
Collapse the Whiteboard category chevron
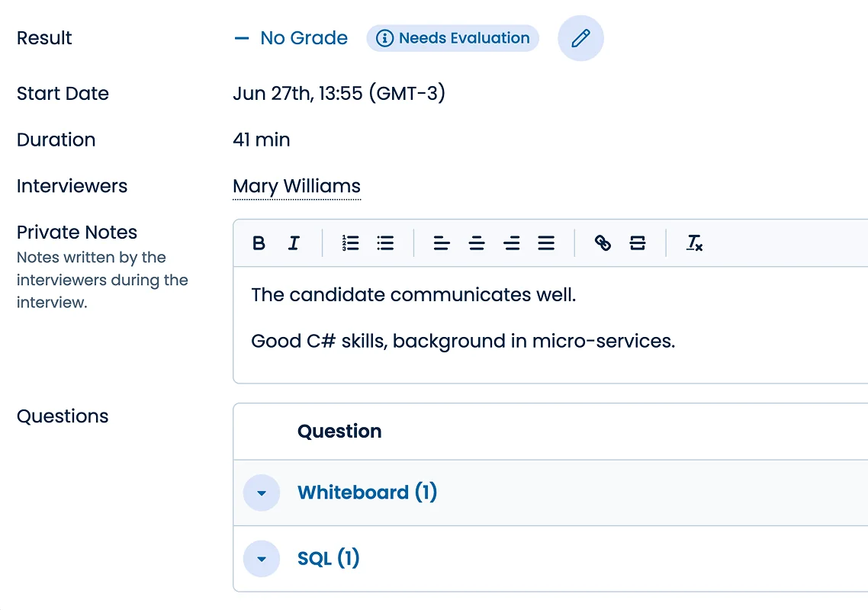(x=262, y=493)
